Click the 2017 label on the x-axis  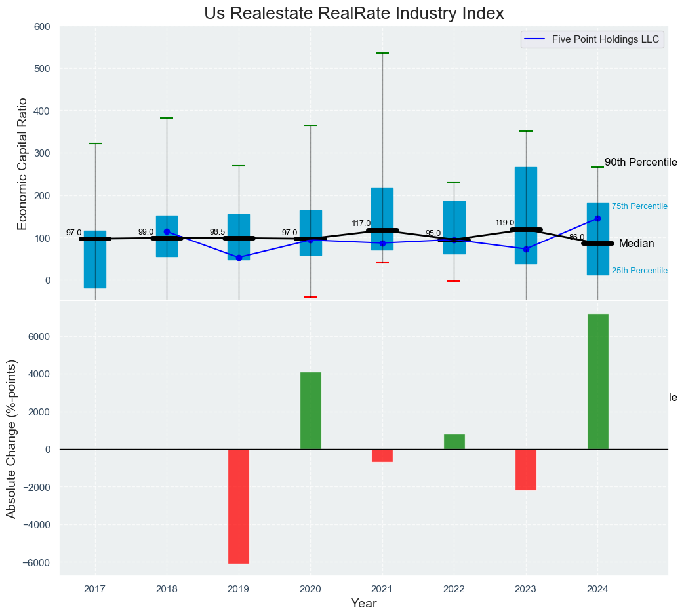click(x=95, y=589)
